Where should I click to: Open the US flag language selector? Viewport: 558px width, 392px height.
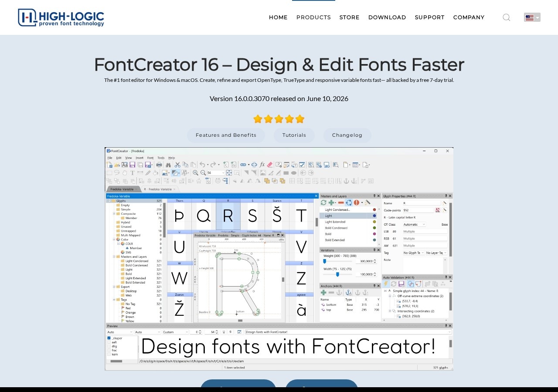coord(532,17)
